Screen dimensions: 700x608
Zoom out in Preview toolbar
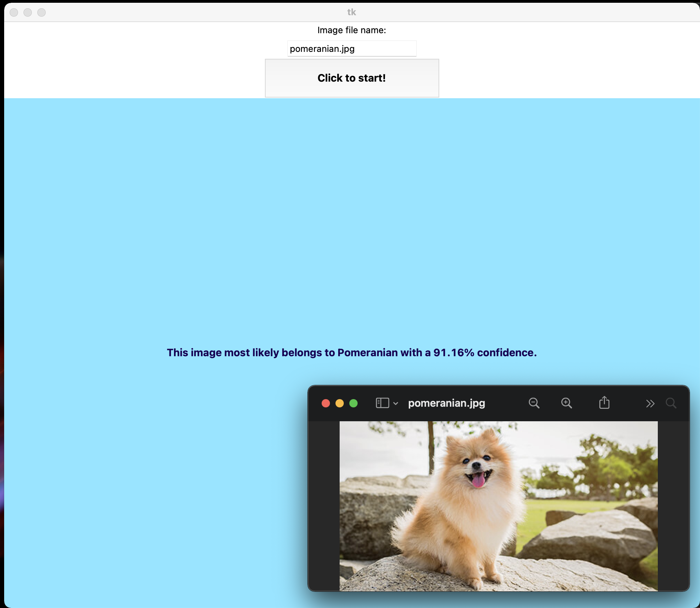[x=534, y=403]
